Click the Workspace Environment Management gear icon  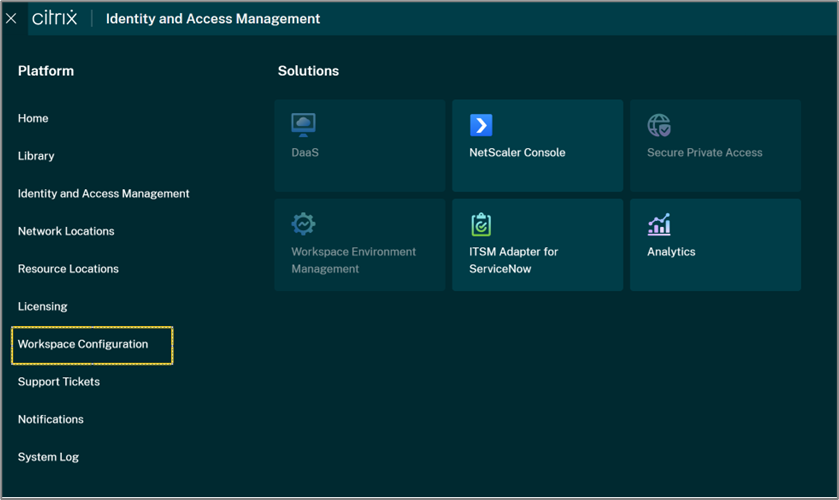(303, 224)
